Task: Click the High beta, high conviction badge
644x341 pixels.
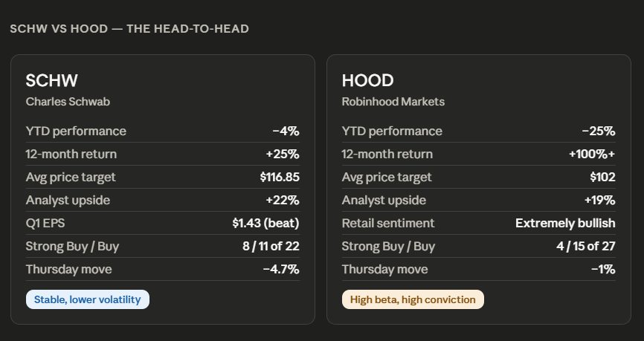Action: 413,299
